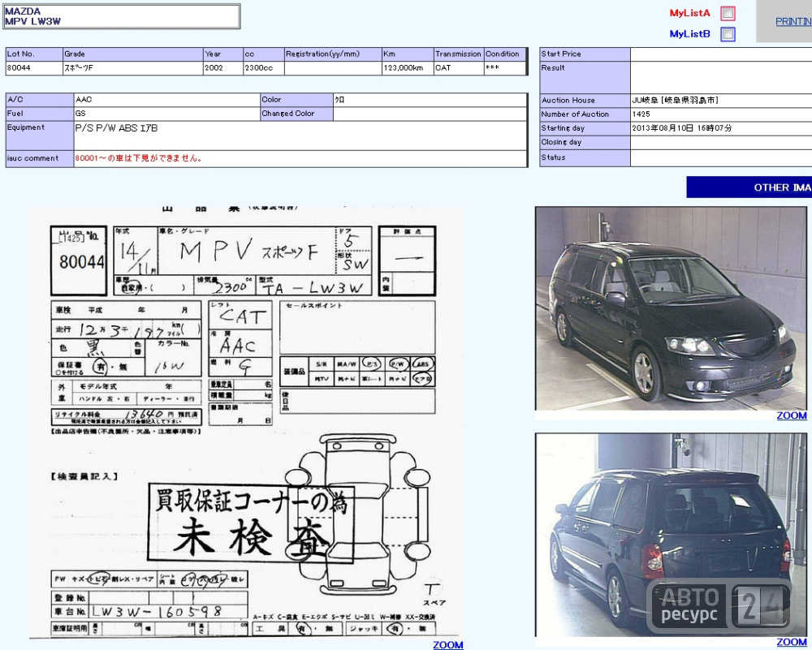812x650 pixels.
Task: Click the OTHER IMAGES button
Action: (x=749, y=187)
